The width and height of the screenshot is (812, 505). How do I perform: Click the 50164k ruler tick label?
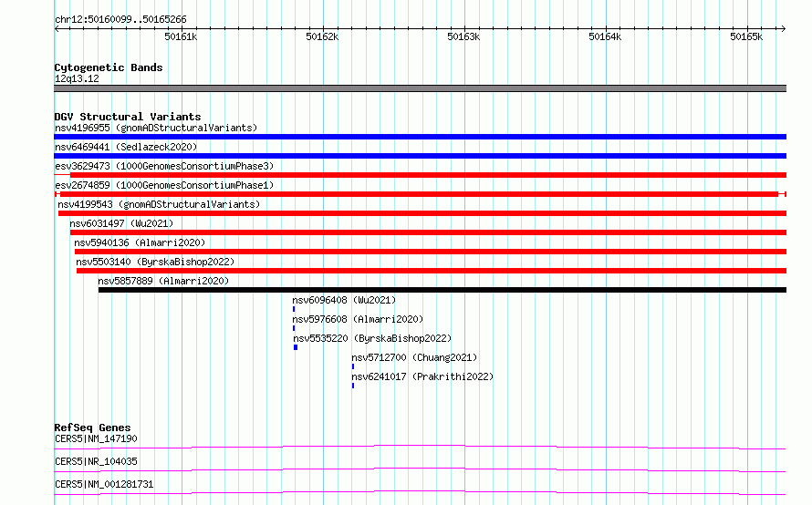pyautogui.click(x=605, y=36)
